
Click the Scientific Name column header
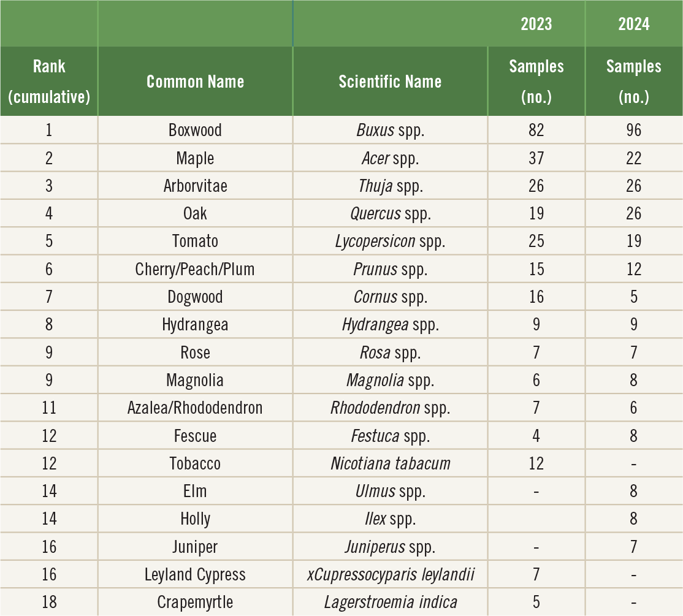point(390,82)
